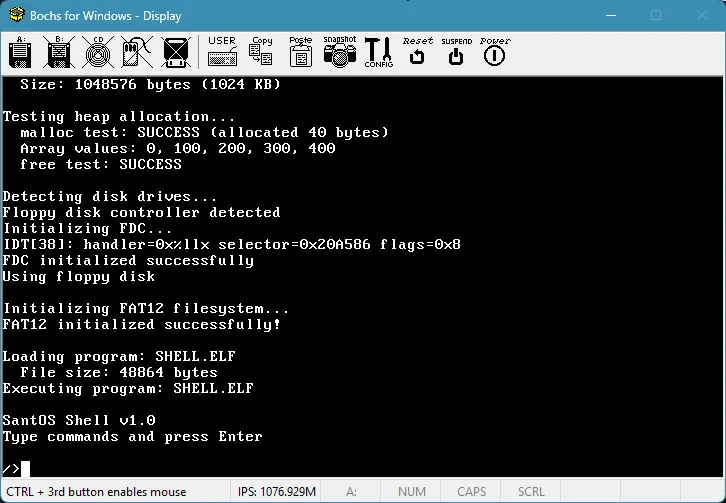Viewport: 726px width, 503px height.
Task: Toggle the mouse capture icon
Action: tap(137, 52)
